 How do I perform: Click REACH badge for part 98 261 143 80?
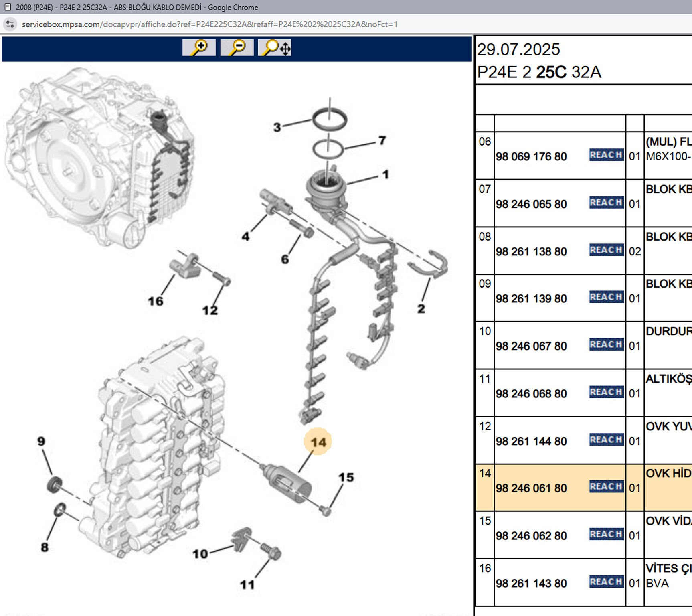click(606, 582)
